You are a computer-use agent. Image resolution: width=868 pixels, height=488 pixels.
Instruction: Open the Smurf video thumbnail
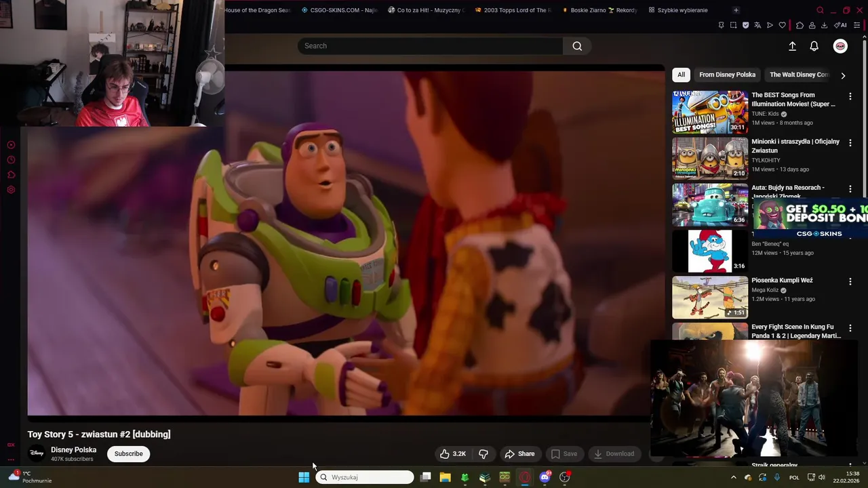[x=710, y=251]
